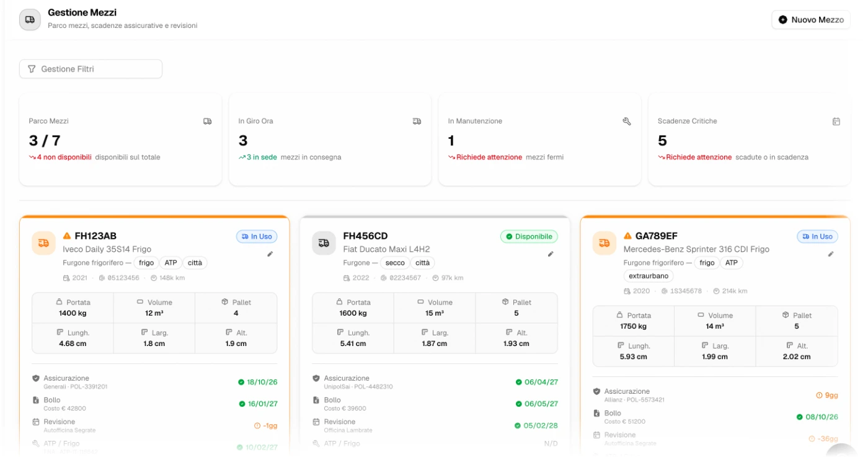The image size is (868, 457).
Task: Click the orange truck avatar of vehicle FH123AB
Action: (x=43, y=242)
